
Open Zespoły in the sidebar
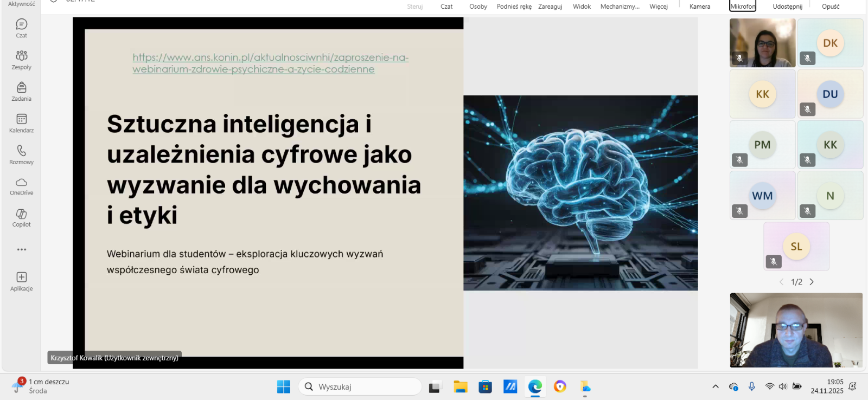click(x=21, y=59)
